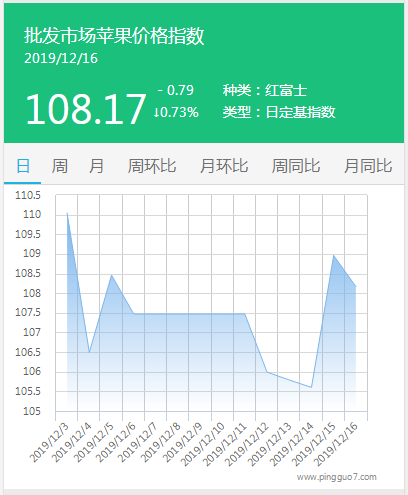The image size is (408, 495).
Task: Open the 月环比 tab
Action: point(224,166)
